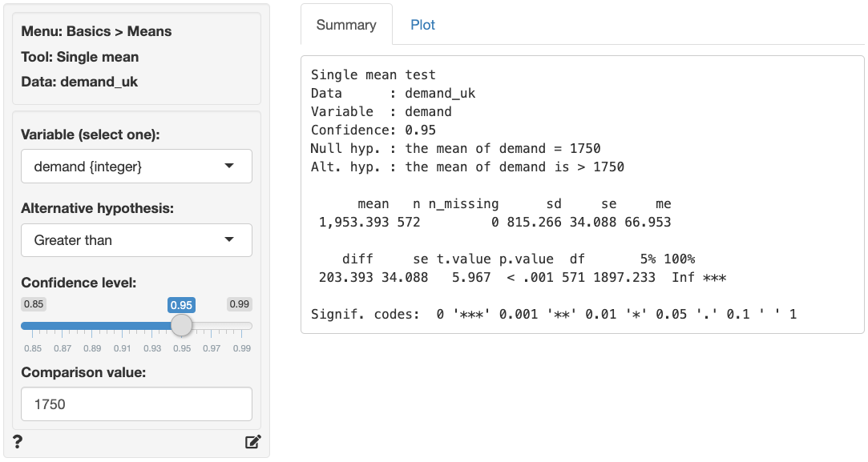The height and width of the screenshot is (462, 868).
Task: Click the report edit pencil icon
Action: tap(253, 441)
